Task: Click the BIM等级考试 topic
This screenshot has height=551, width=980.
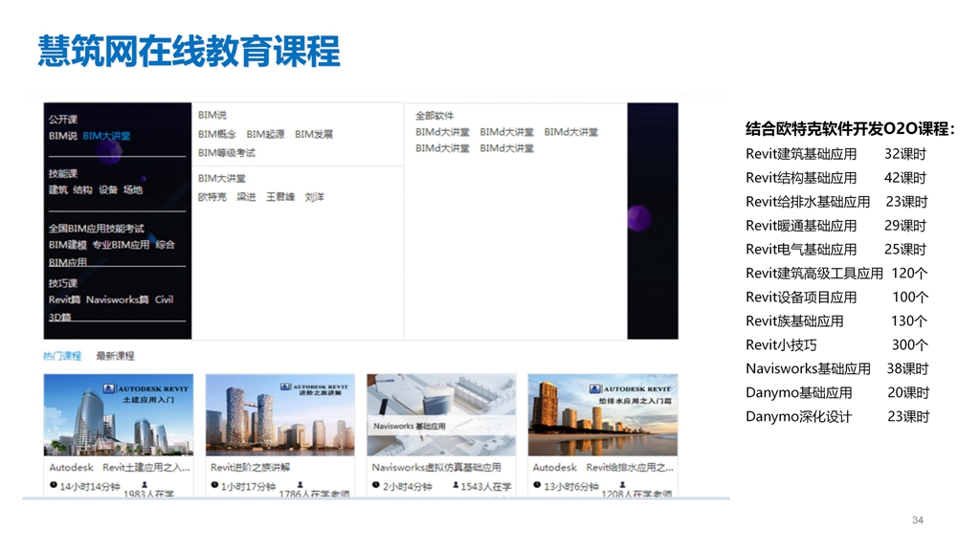Action: click(226, 153)
